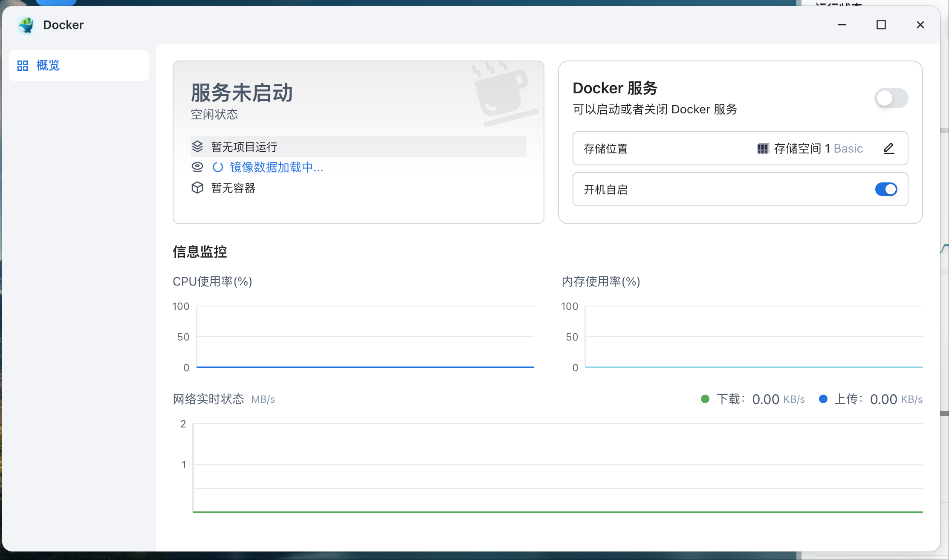Click the disk image icon beside 镜像数据加载中
The image size is (949, 560).
(x=197, y=167)
